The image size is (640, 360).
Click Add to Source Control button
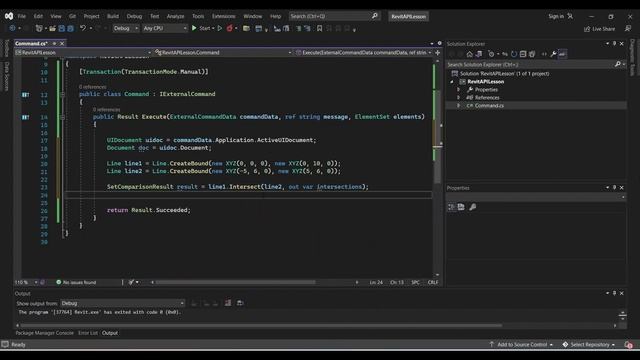[522, 344]
